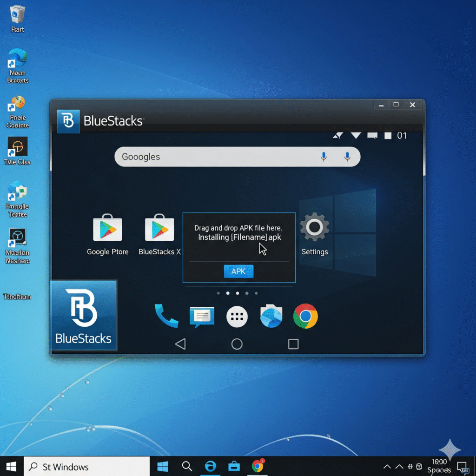Select the second page dot indicator

tap(228, 293)
